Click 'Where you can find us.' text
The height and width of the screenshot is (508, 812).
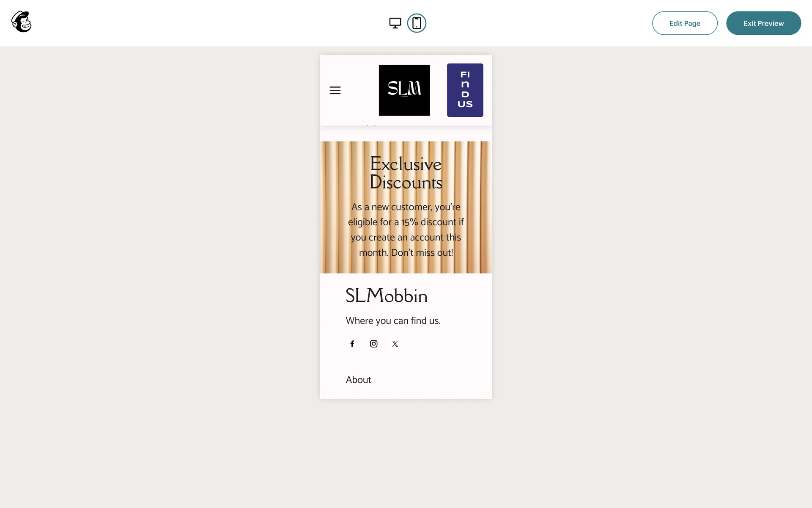(393, 321)
